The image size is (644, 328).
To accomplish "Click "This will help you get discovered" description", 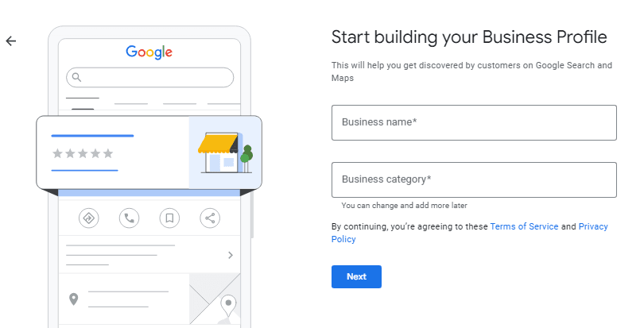I will (x=471, y=71).
